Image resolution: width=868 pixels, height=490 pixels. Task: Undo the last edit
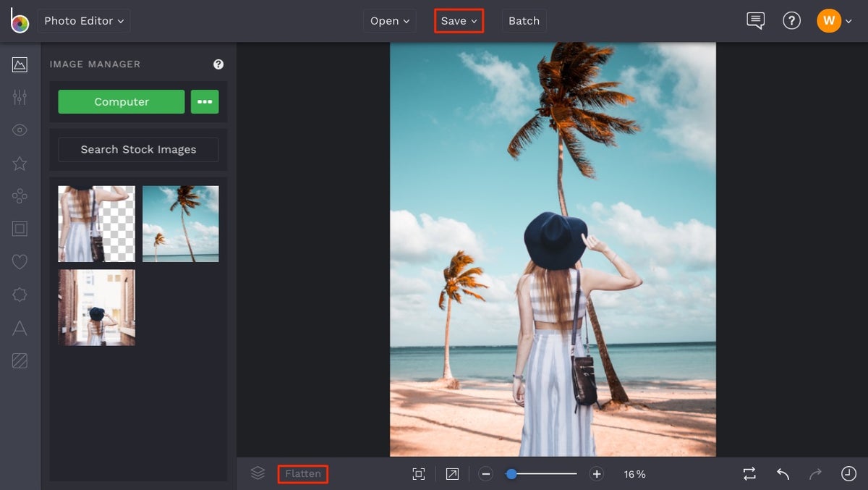pos(782,473)
